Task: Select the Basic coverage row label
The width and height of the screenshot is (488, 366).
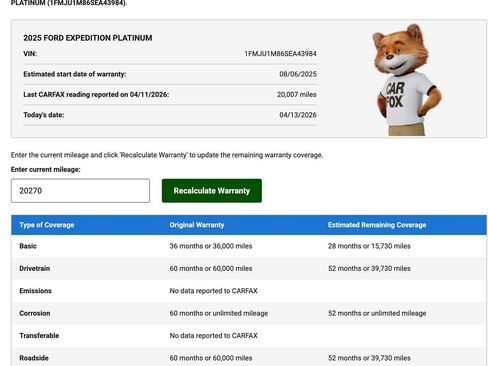Action: coord(28,246)
